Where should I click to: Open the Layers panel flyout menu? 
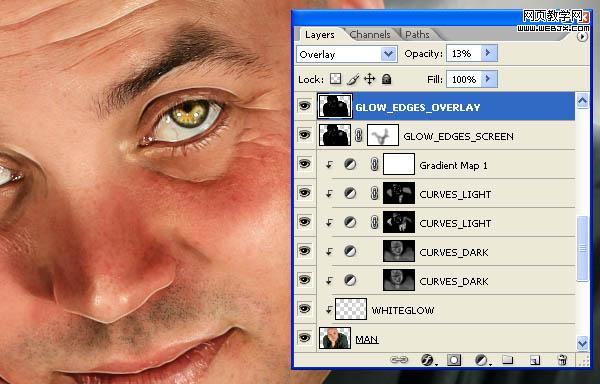pyautogui.click(x=582, y=37)
